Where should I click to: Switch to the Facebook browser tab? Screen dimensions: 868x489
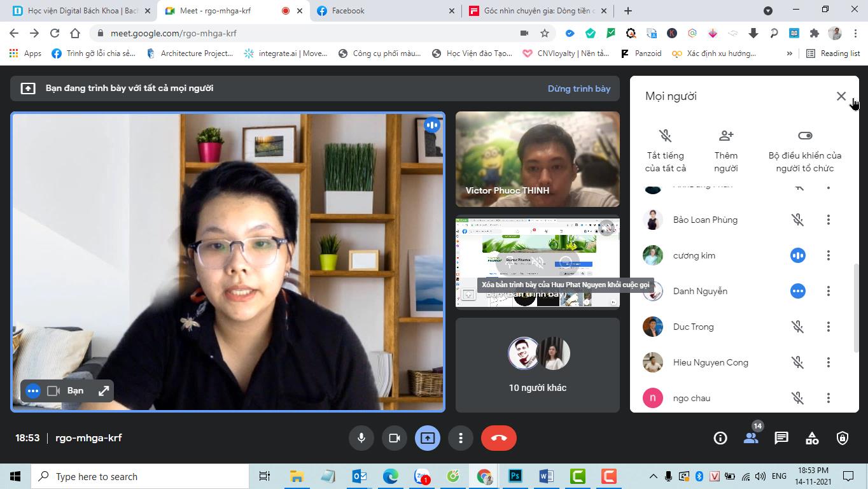click(387, 11)
